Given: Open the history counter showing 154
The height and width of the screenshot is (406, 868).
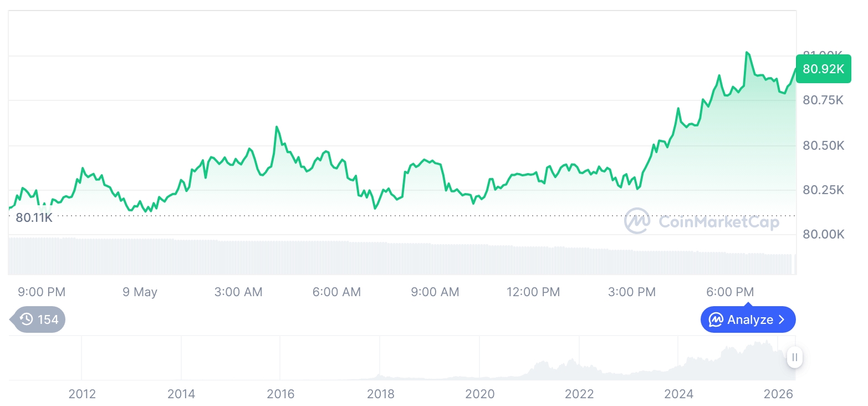Looking at the screenshot, I should (38, 319).
